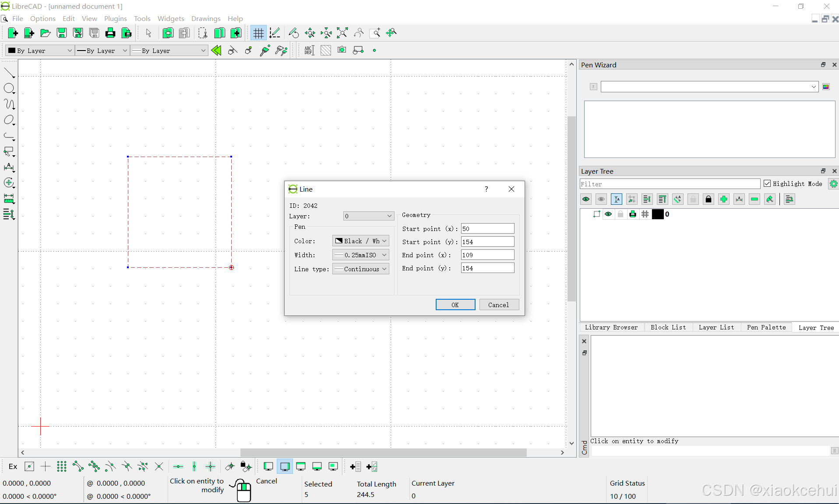Open the Plugins menu
The width and height of the screenshot is (839, 504).
(116, 18)
